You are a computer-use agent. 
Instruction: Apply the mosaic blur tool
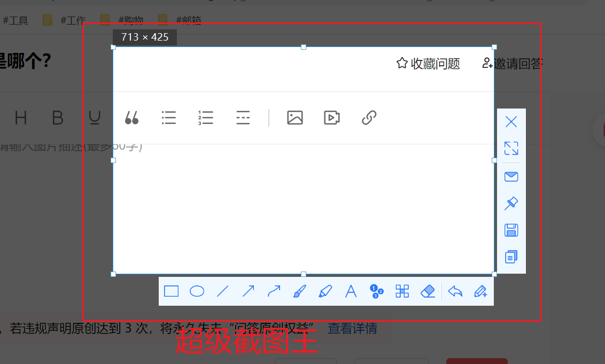[x=402, y=291]
